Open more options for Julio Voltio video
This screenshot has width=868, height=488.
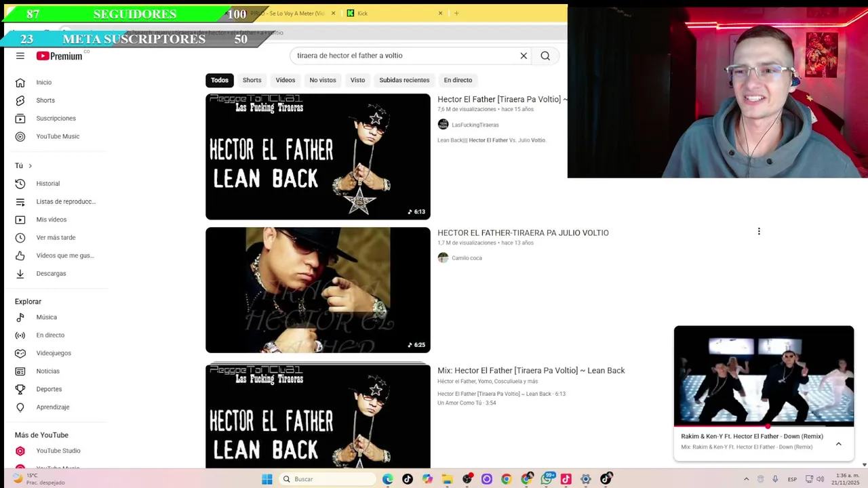(x=759, y=232)
